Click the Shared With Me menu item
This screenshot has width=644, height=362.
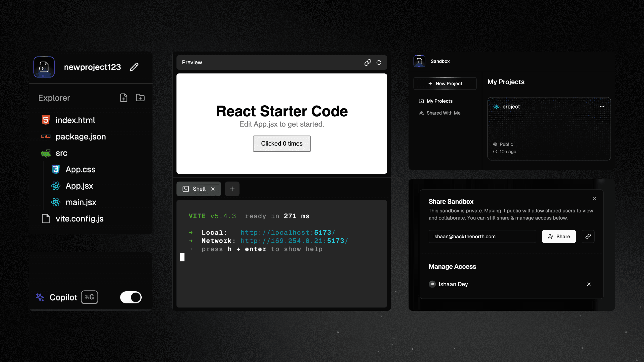click(x=443, y=113)
